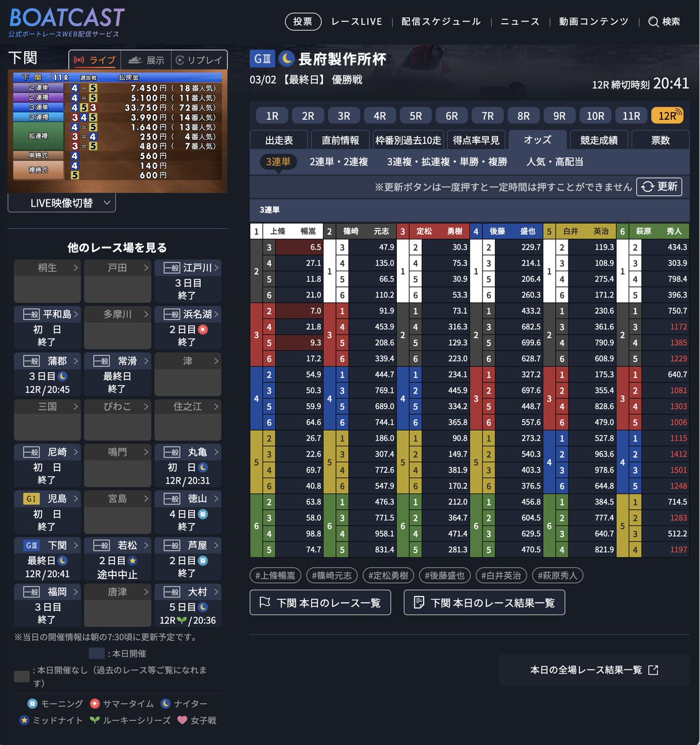The image size is (700, 745).
Task: Click the #上條暢嵩 hashtag
Action: coord(275,576)
